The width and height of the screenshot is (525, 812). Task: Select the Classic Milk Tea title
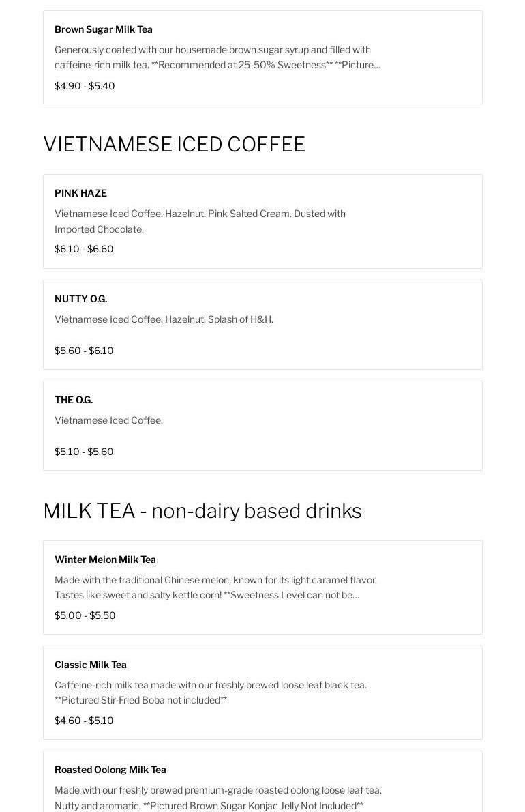pyautogui.click(x=91, y=665)
